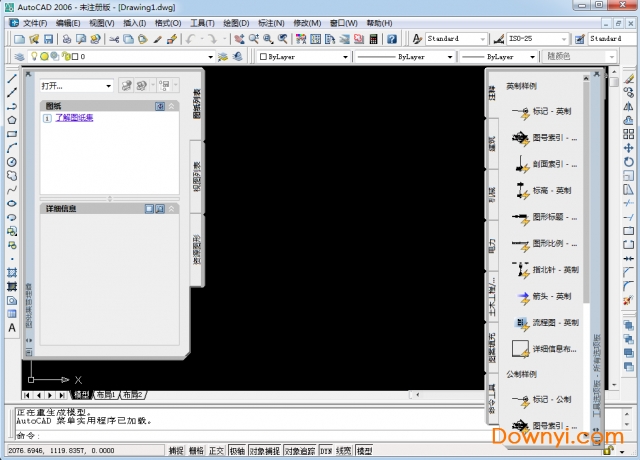The width and height of the screenshot is (640, 460).
Task: Select the Rectangle drawing tool
Action: (12, 133)
